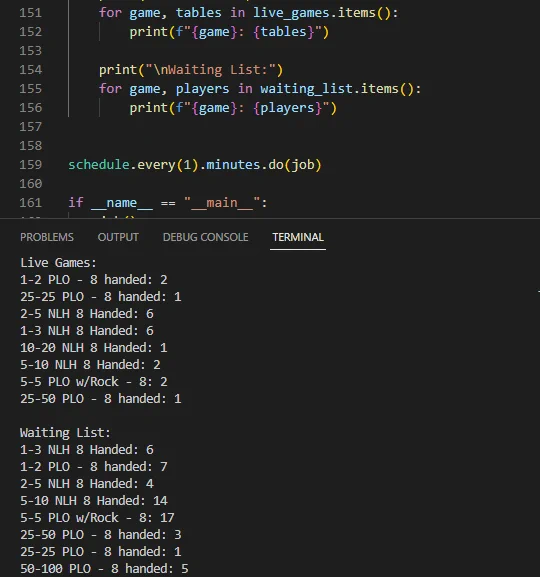The width and height of the screenshot is (540, 577).
Task: Click line number 153 in the gutter
Action: (x=31, y=51)
